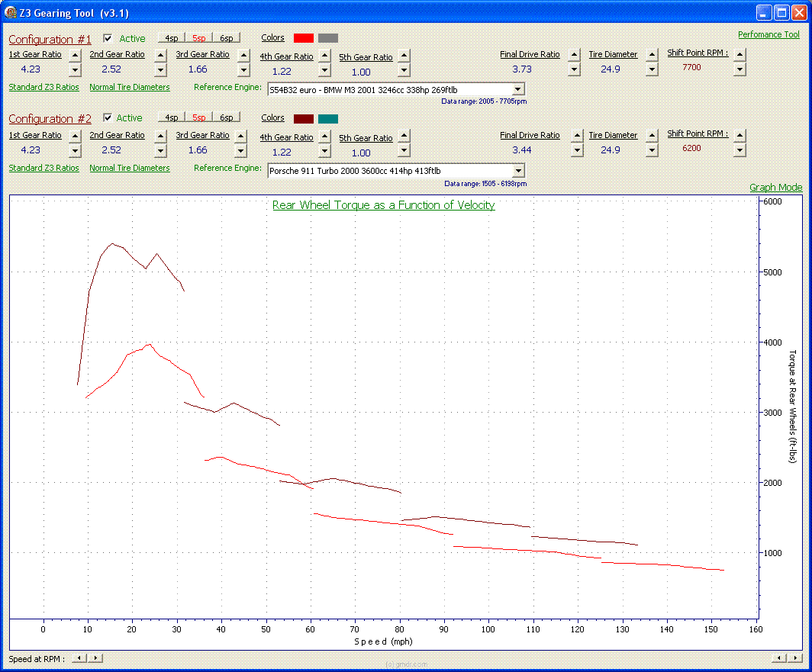Click Standard Z3 Ratios in Configuration #1
This screenshot has height=672, width=812.
click(43, 87)
